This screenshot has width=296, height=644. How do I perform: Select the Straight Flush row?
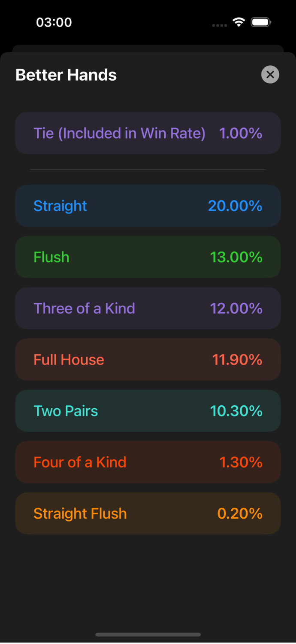[148, 513]
